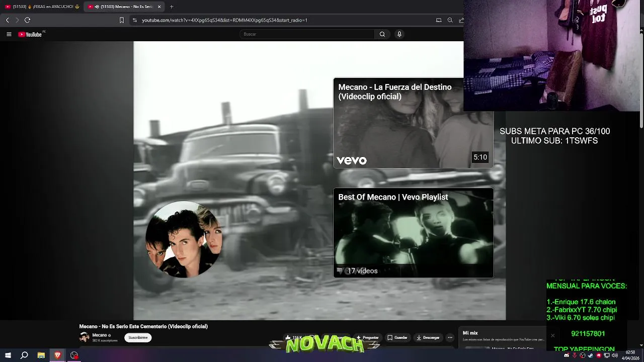Open La Fuerza del Destino end-screen video
This screenshot has width=644, height=362.
pos(413,123)
